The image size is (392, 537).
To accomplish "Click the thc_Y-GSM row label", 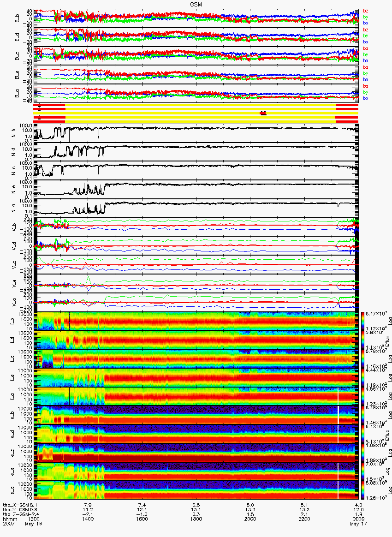I will [x=16, y=510].
